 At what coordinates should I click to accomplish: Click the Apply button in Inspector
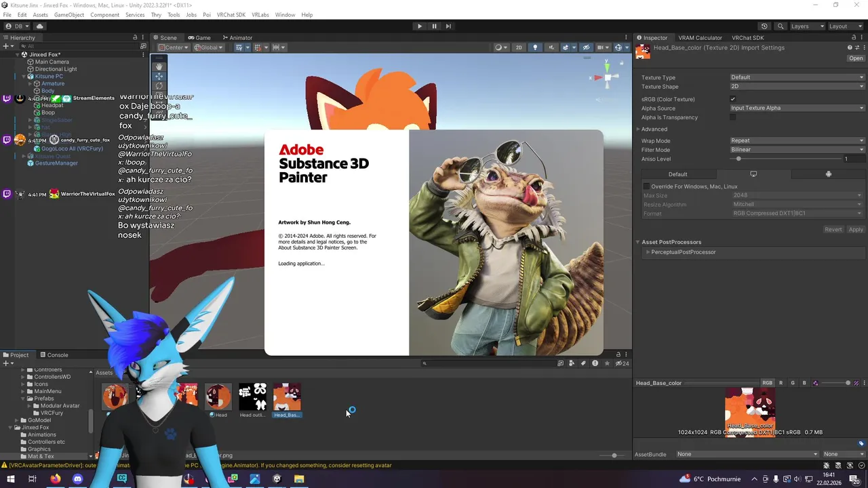pyautogui.click(x=856, y=230)
